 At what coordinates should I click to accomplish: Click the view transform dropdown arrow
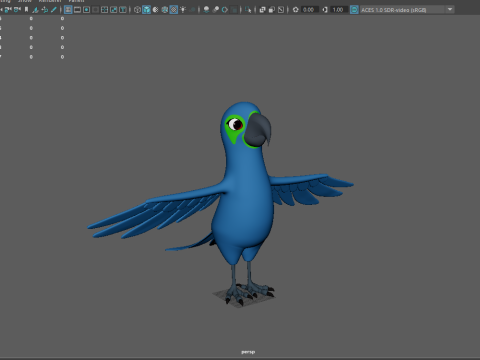450,9
